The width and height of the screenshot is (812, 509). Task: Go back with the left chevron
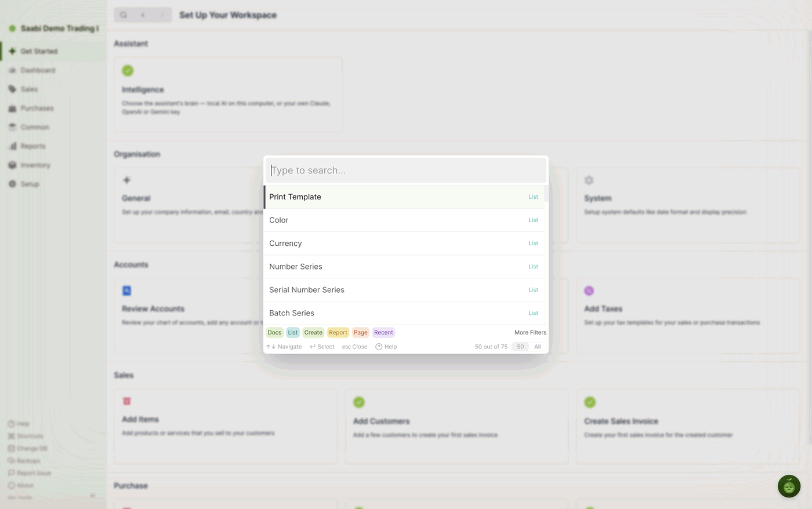click(x=143, y=15)
